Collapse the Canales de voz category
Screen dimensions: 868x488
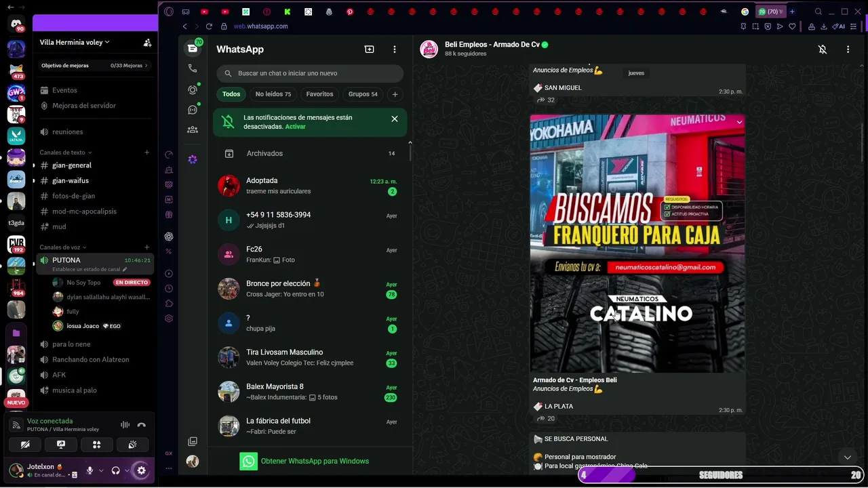(63, 247)
